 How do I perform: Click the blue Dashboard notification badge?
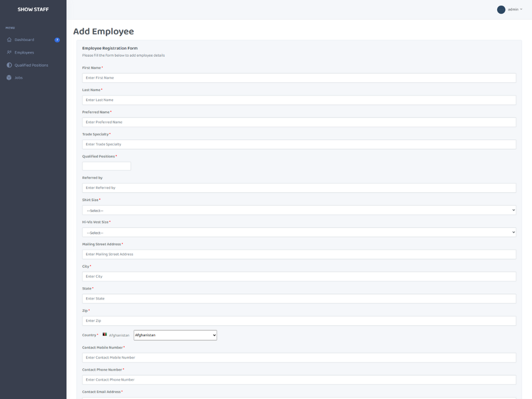point(57,40)
